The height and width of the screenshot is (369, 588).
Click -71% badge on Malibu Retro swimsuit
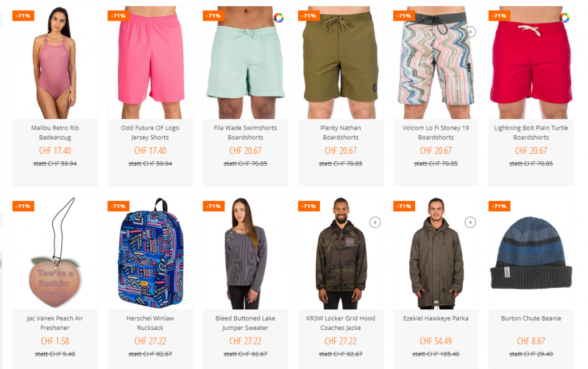(x=23, y=15)
